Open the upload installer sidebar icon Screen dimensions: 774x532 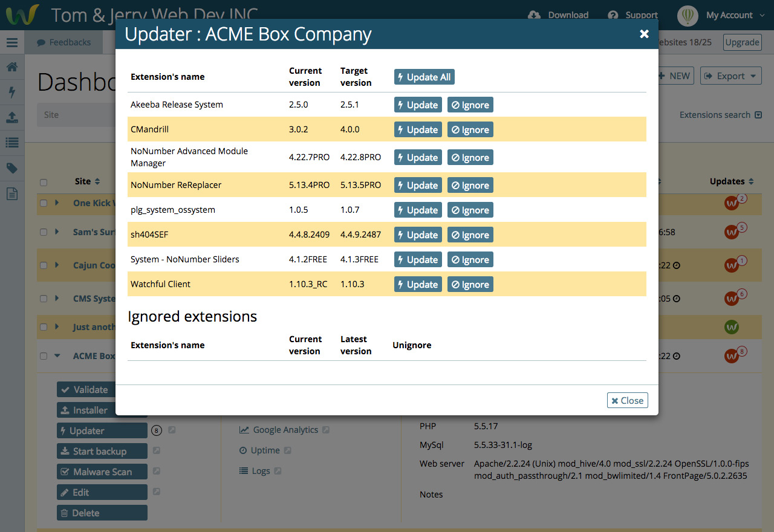click(12, 117)
